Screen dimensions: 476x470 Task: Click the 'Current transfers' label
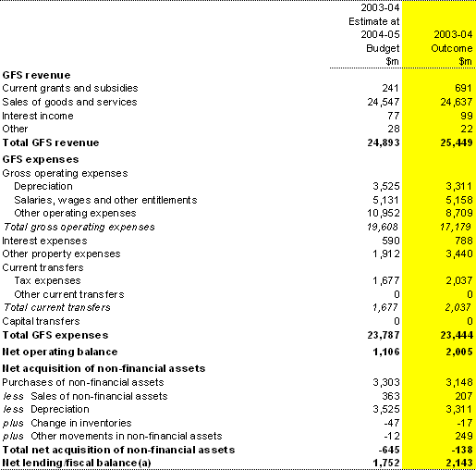(x=43, y=267)
